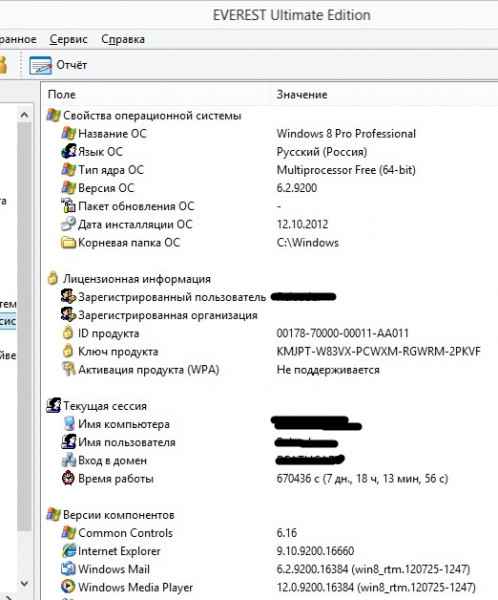Click the Язык ОС globe icon

(x=69, y=152)
